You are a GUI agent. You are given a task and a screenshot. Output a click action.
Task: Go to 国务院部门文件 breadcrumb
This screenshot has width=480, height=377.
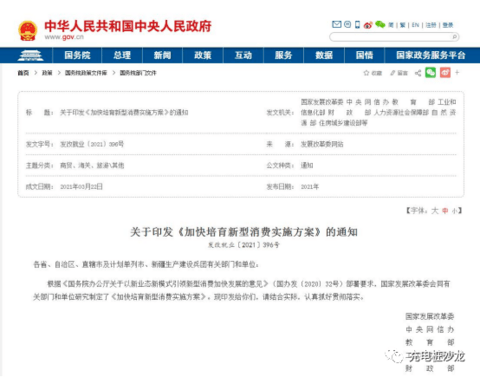[138, 73]
